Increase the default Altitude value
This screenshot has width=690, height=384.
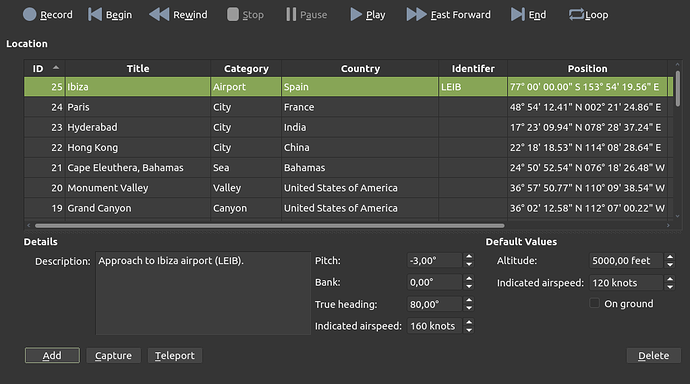point(670,257)
